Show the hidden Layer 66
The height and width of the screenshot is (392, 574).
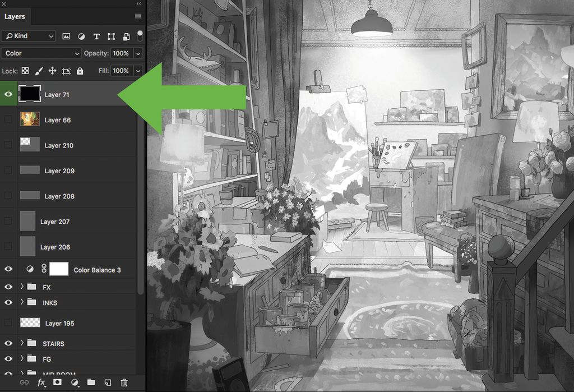pyautogui.click(x=8, y=119)
